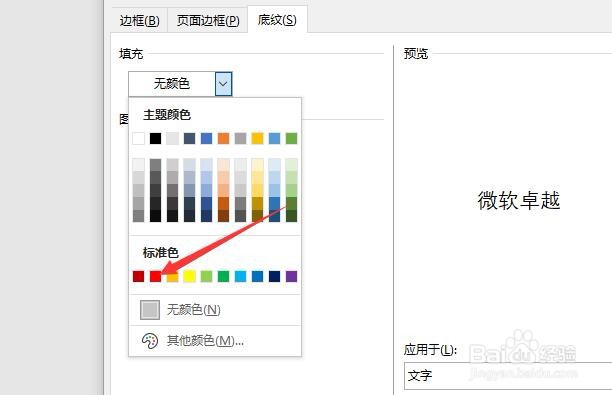Select the lightest blue tint swatch

[x=206, y=164]
